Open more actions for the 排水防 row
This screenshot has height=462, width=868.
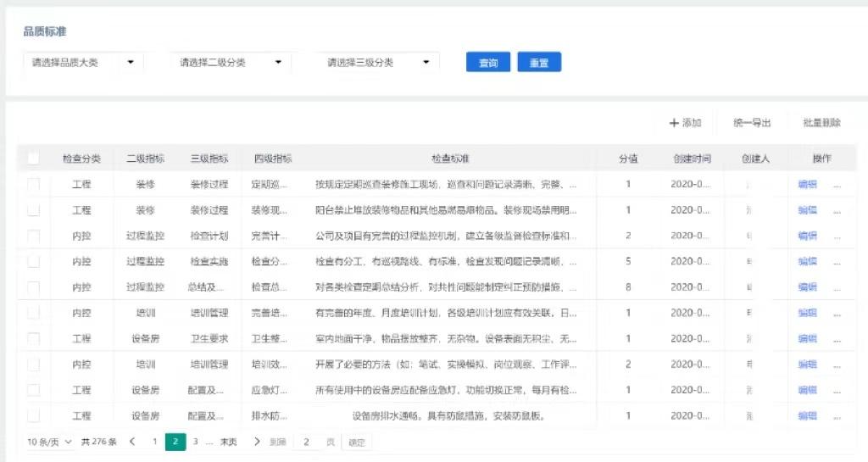(x=837, y=416)
